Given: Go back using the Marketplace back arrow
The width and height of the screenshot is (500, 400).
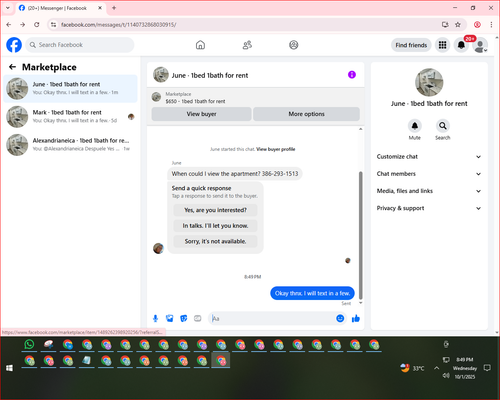Looking at the screenshot, I should [12, 67].
